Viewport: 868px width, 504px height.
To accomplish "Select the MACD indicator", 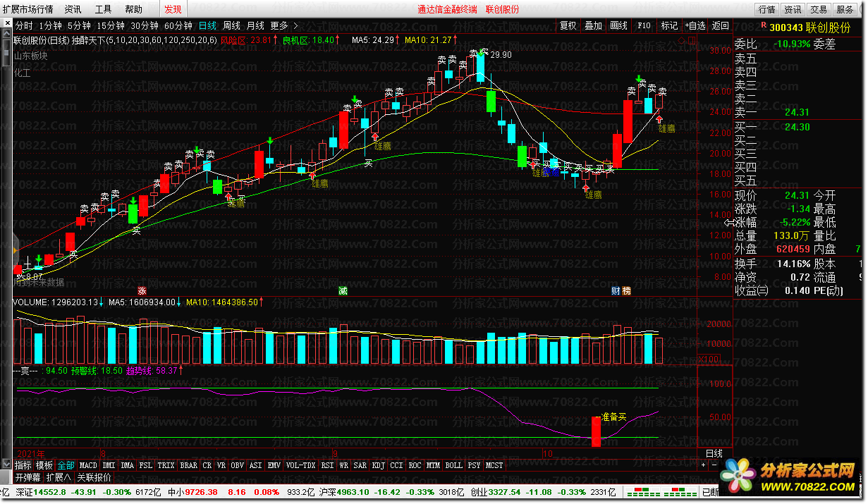I will (x=88, y=465).
